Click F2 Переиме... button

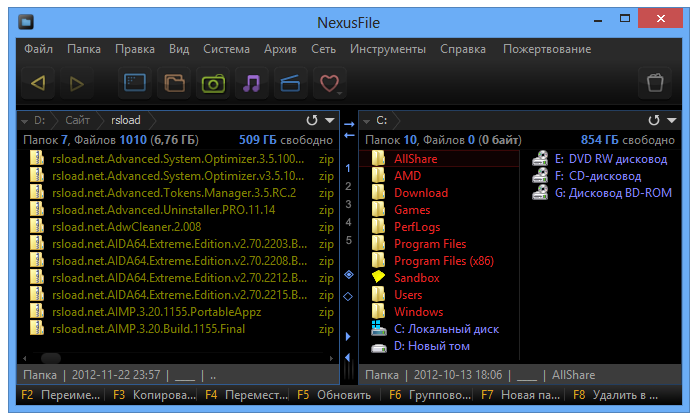(60, 395)
